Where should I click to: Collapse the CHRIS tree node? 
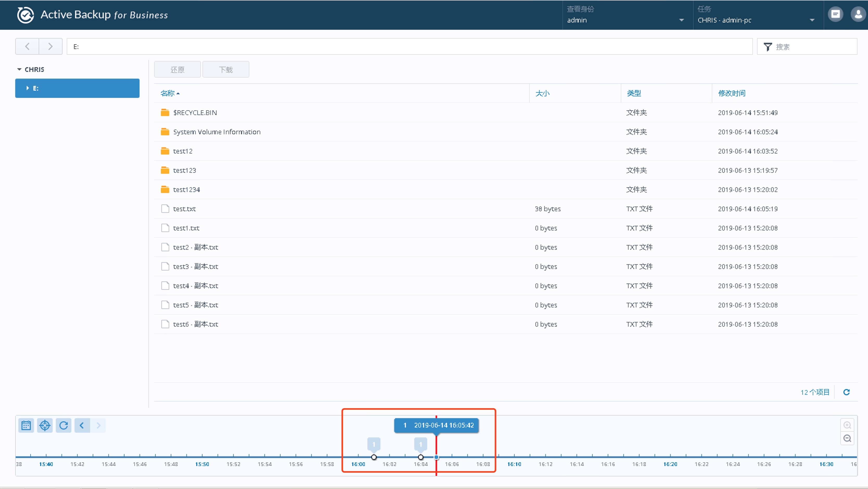click(19, 69)
